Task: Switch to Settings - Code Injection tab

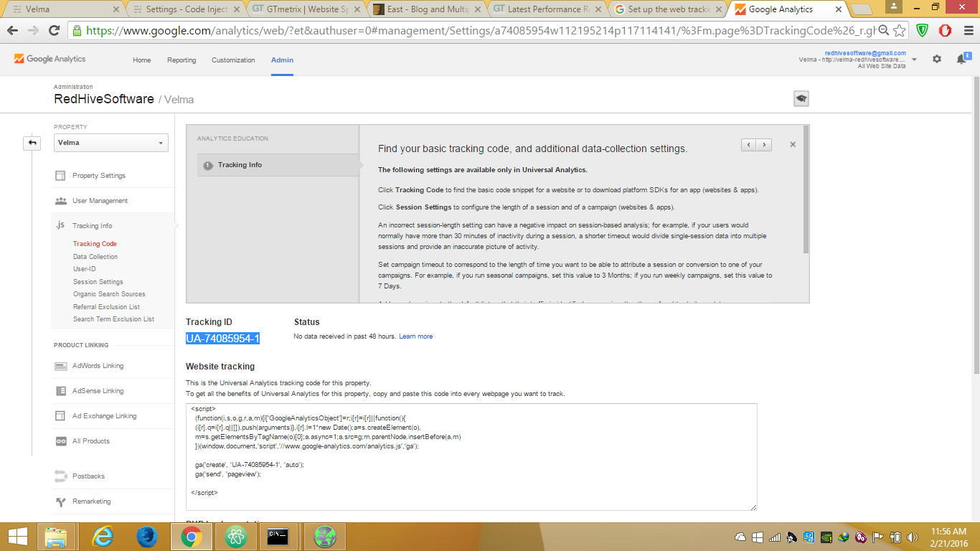Action: [x=187, y=9]
